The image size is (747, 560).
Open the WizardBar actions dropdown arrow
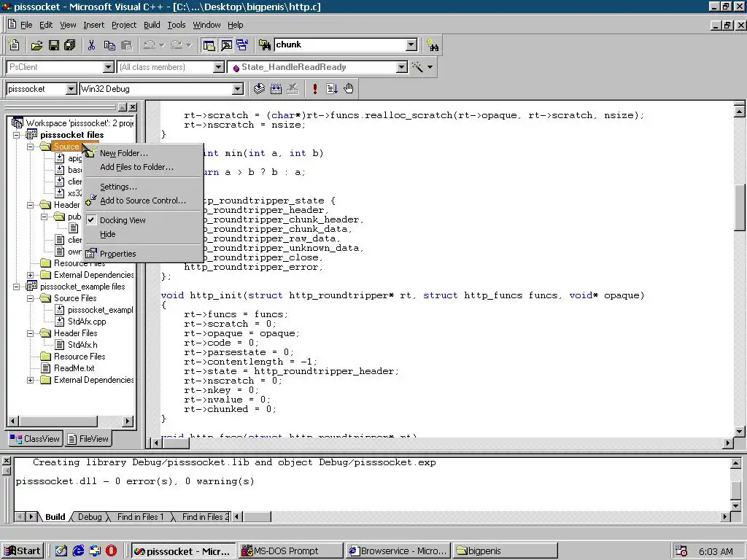pos(430,67)
